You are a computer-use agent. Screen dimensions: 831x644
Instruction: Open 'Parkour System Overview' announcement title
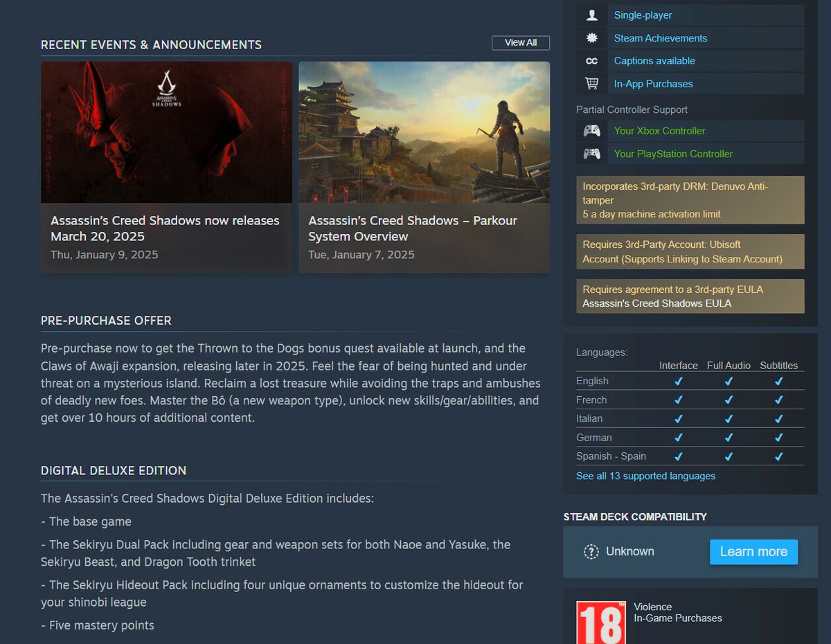[x=413, y=229]
